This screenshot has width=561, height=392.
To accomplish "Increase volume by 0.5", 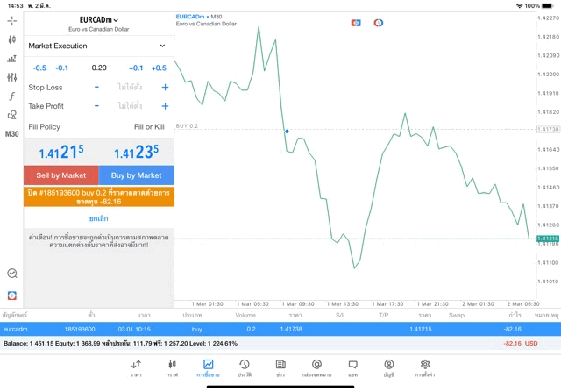I will point(159,68).
